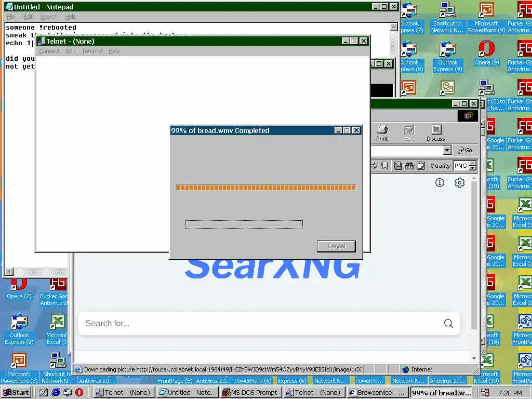Switch to 'Untitled - Note...' taskbar button
The height and width of the screenshot is (399, 532).
tap(188, 393)
